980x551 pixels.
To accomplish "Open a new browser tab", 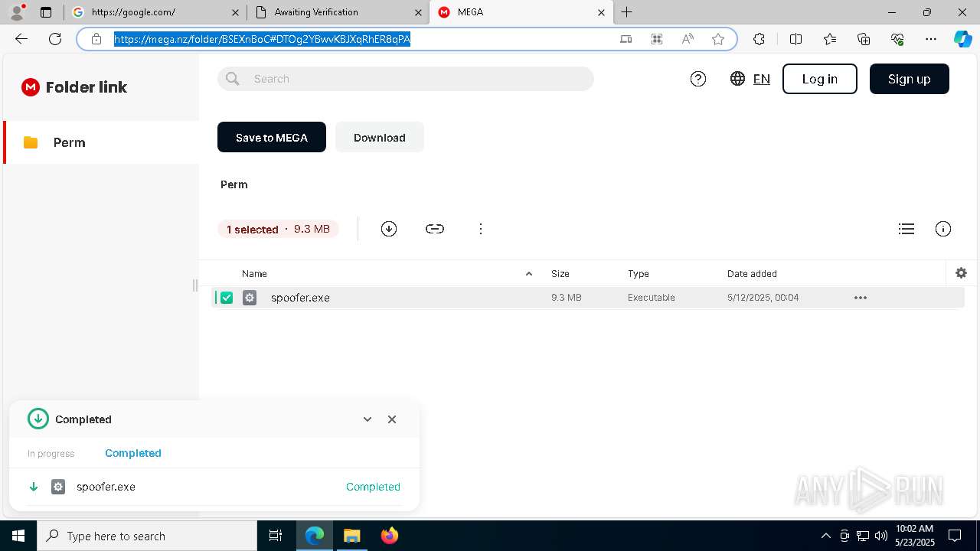I will [x=626, y=12].
